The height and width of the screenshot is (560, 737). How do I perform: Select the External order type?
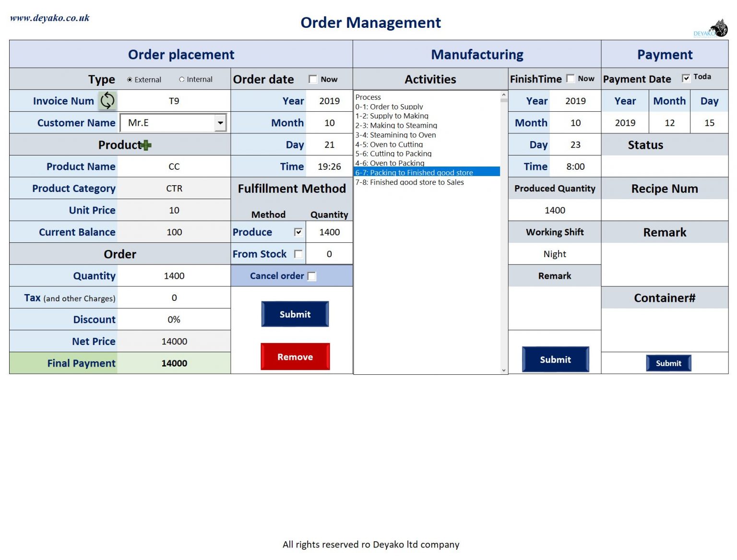tap(129, 79)
